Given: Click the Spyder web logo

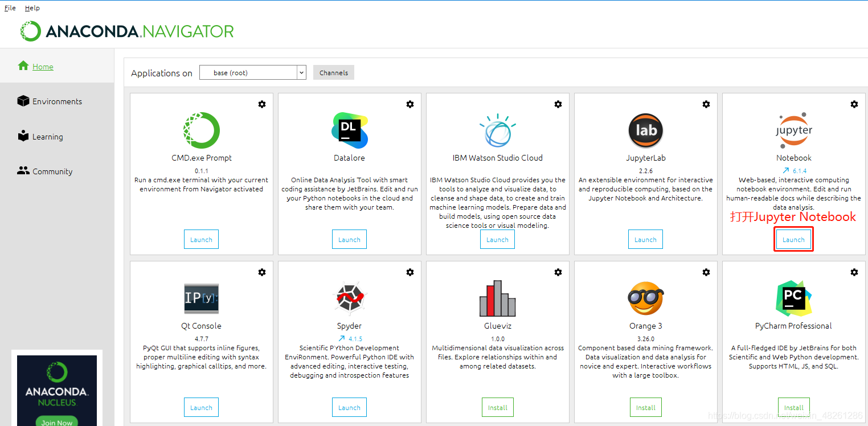Looking at the screenshot, I should (x=350, y=298).
